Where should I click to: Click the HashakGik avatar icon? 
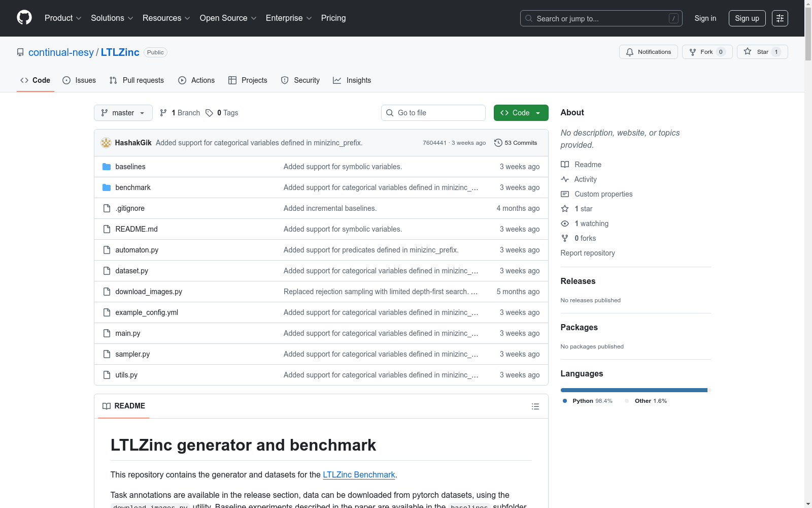coord(106,143)
